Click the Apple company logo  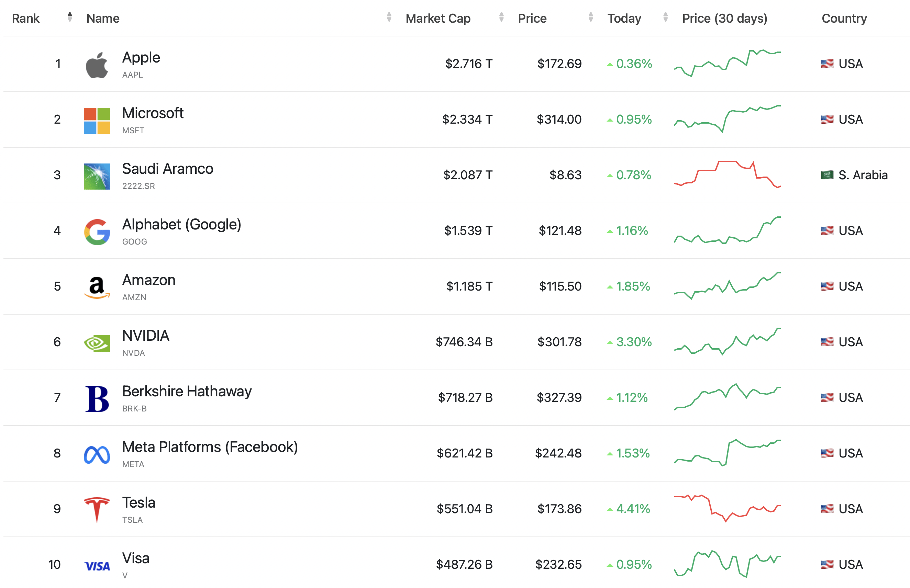pyautogui.click(x=97, y=65)
